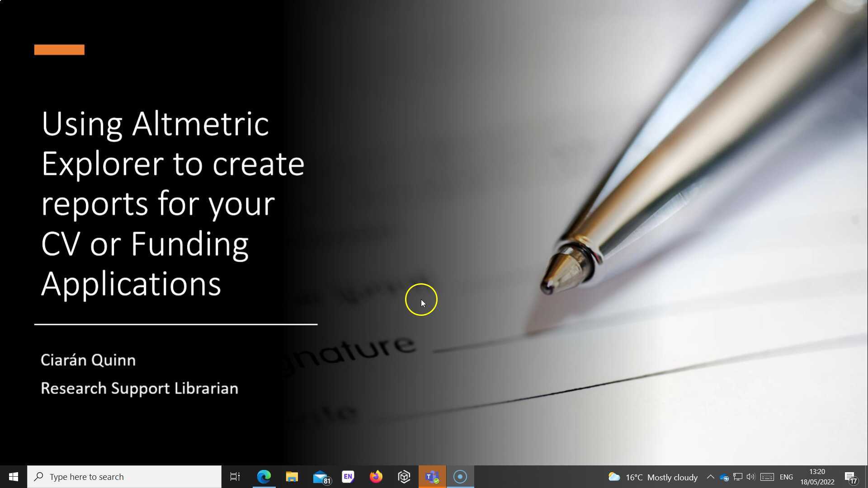Open the Mail app showing 81 unread
This screenshot has height=488, width=868.
tap(321, 476)
